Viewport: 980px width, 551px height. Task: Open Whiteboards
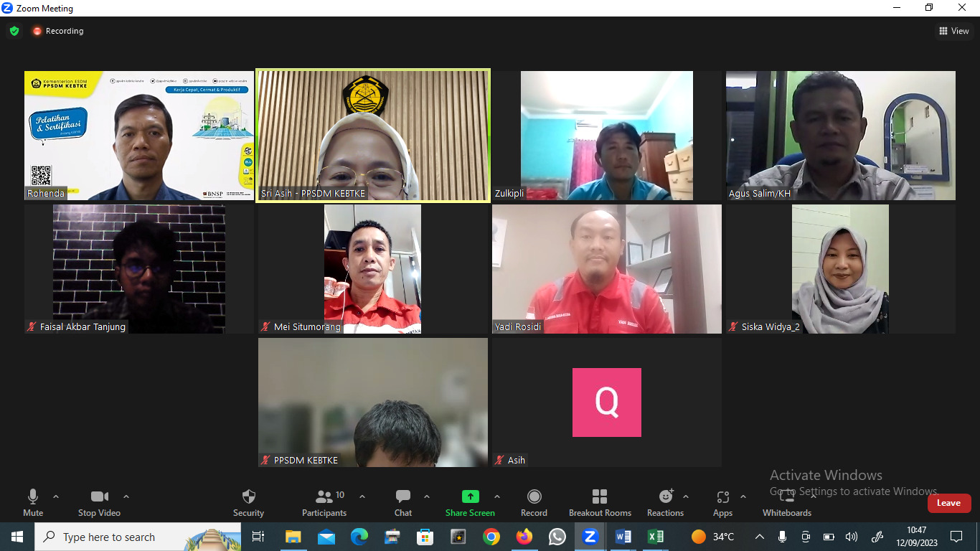(x=787, y=496)
